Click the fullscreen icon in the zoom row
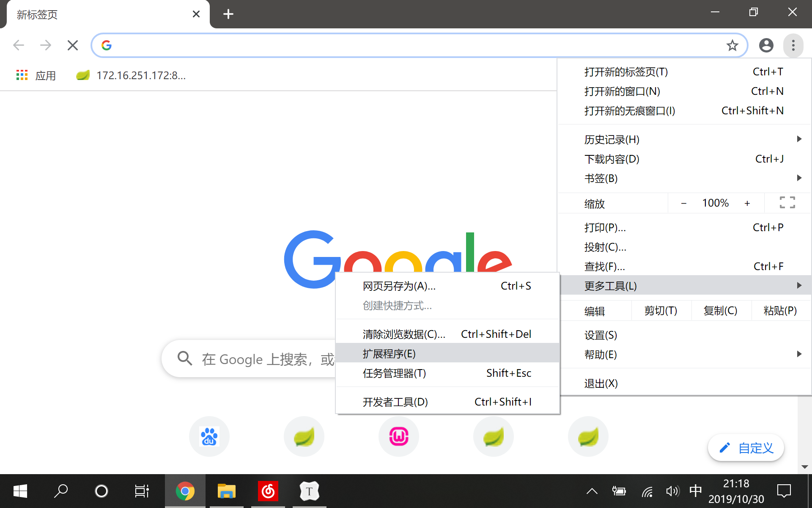 (787, 203)
